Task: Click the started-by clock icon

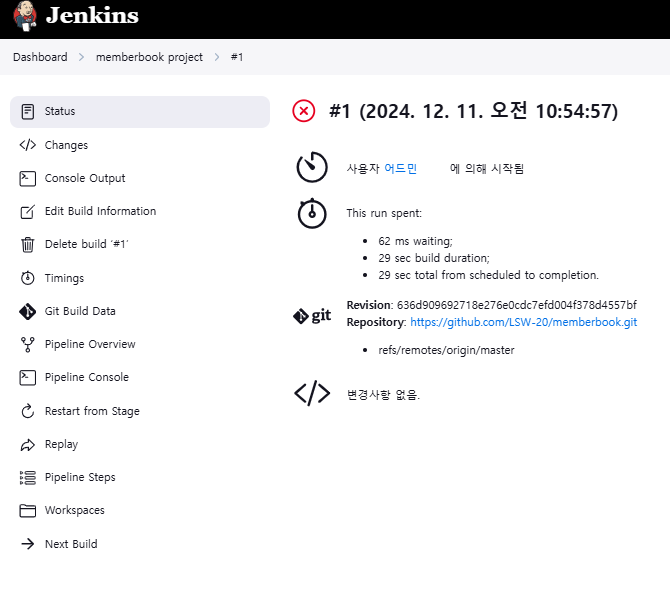Action: pos(312,167)
